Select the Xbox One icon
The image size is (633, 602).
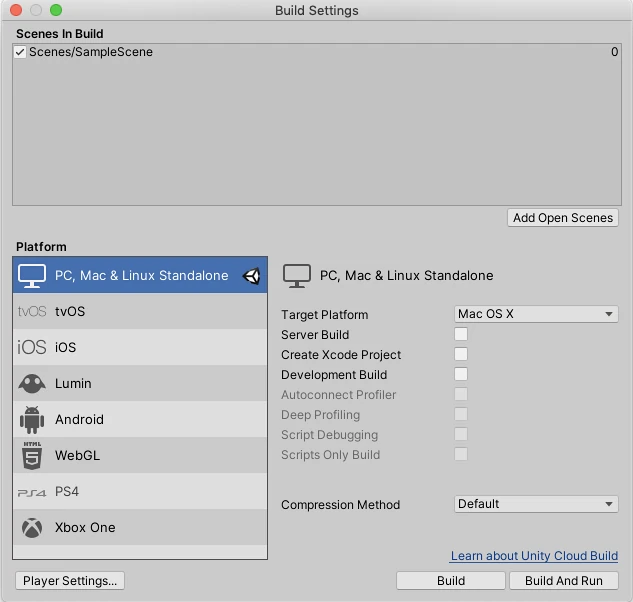[x=32, y=528]
